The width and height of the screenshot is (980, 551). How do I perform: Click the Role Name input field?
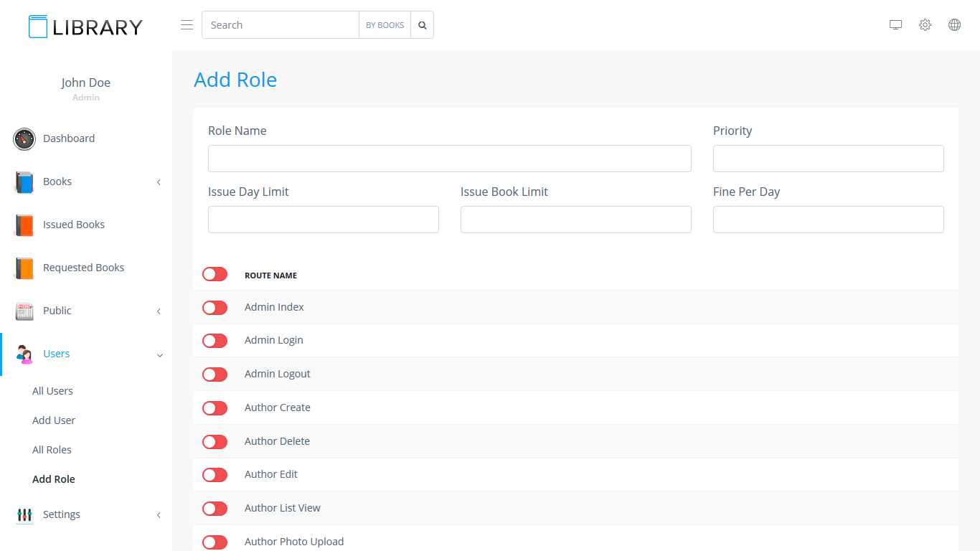(449, 159)
